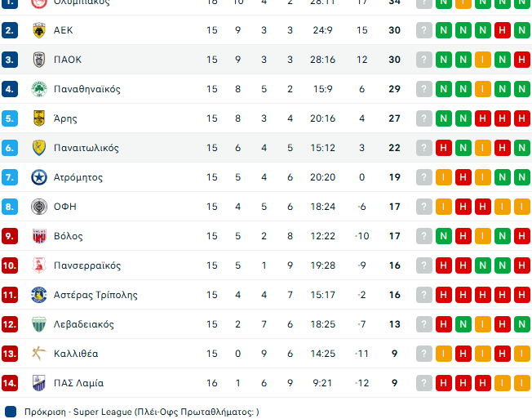The height and width of the screenshot is (419, 532).
Task: Click the Παναθηναϊκός clover crest icon
Action: pos(38,89)
